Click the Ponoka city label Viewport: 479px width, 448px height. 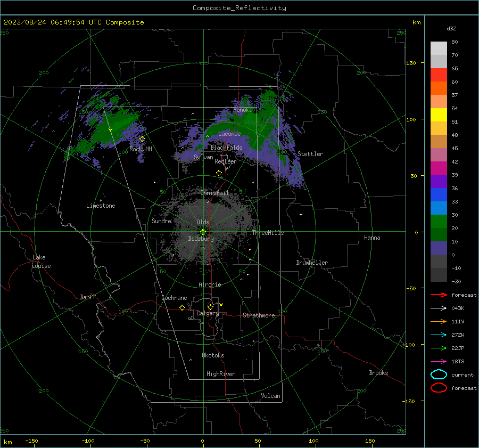coord(243,110)
